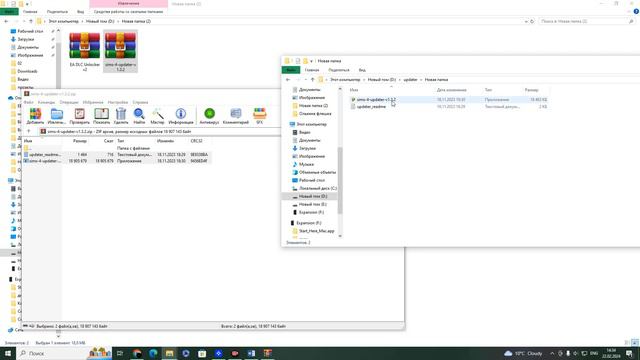Click WinRAR Find (Найти) magnifier icon

[139, 116]
